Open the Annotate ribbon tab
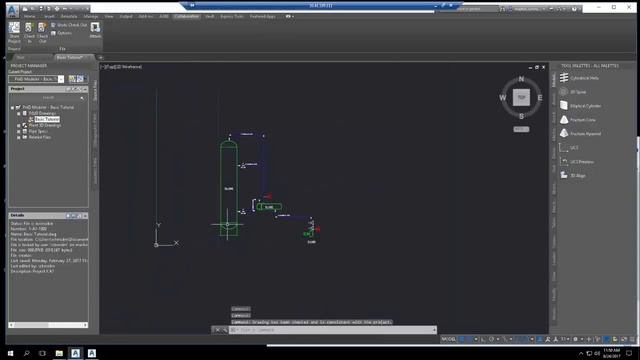Viewport: 640px width, 360px height. (69, 16)
